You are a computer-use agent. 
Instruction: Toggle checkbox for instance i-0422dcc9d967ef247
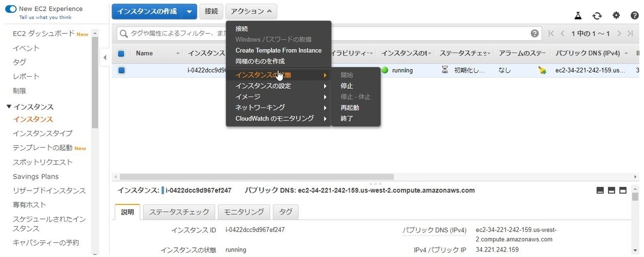click(x=121, y=70)
